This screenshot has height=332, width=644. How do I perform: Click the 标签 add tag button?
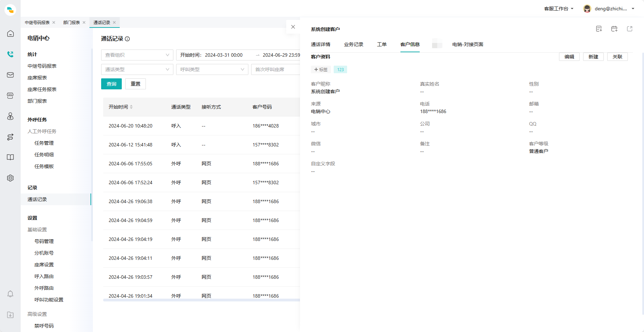coord(321,69)
